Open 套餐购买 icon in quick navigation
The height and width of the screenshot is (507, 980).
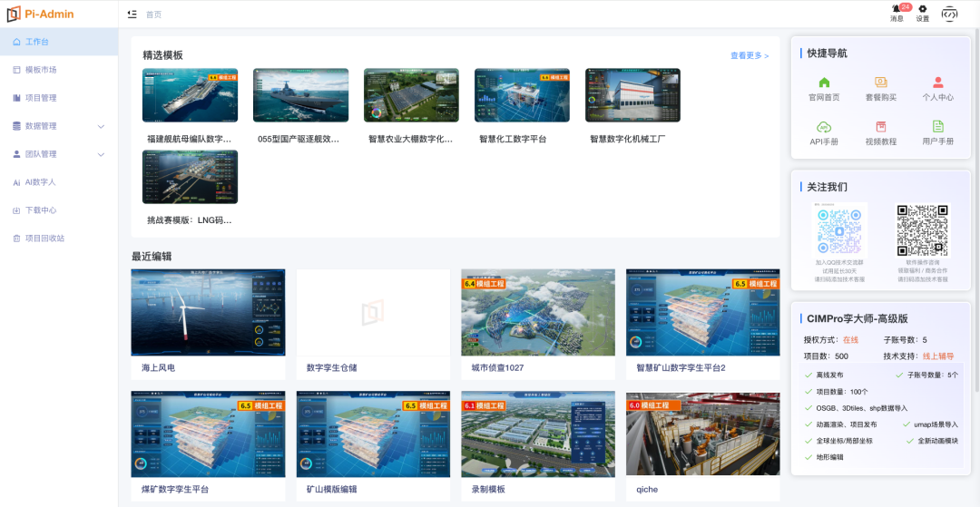click(880, 83)
